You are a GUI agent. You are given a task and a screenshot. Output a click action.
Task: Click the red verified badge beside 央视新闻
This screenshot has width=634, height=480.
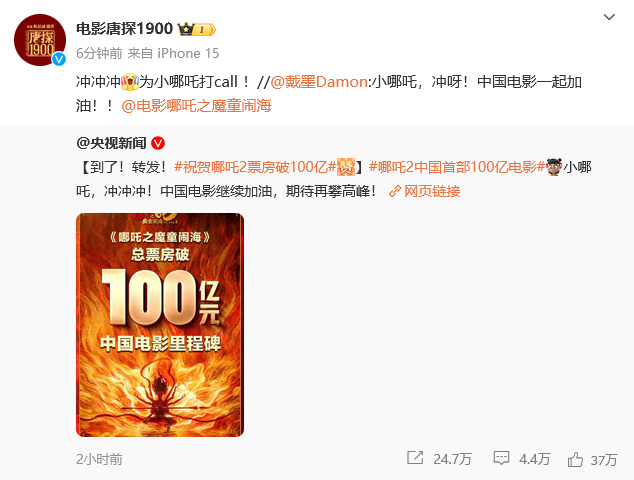click(x=158, y=143)
